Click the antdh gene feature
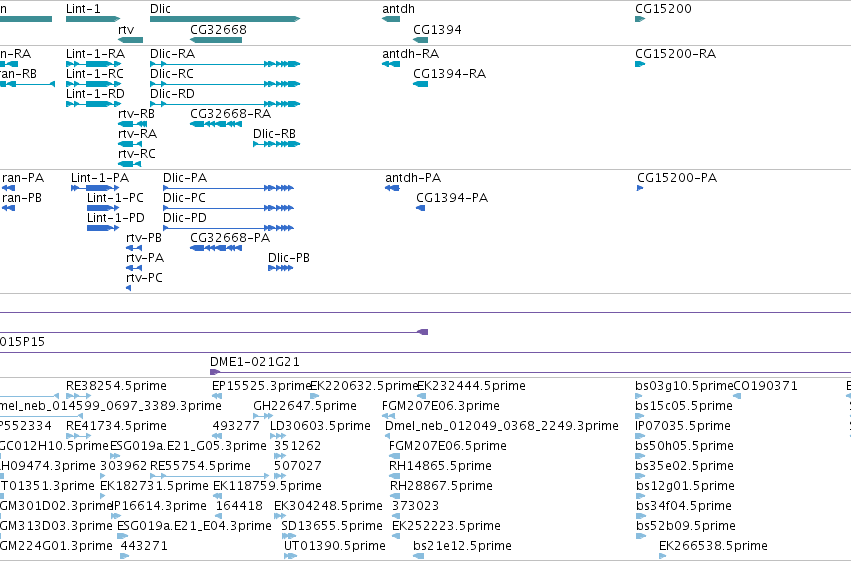 391,19
